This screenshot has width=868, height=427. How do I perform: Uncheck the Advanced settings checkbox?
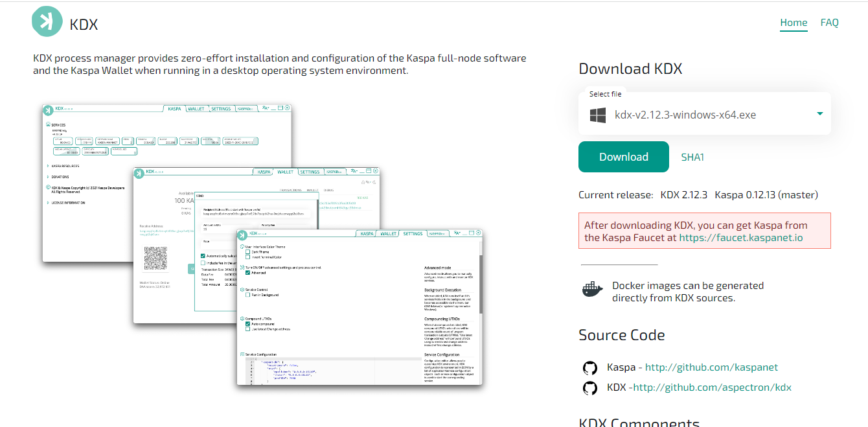(247, 273)
